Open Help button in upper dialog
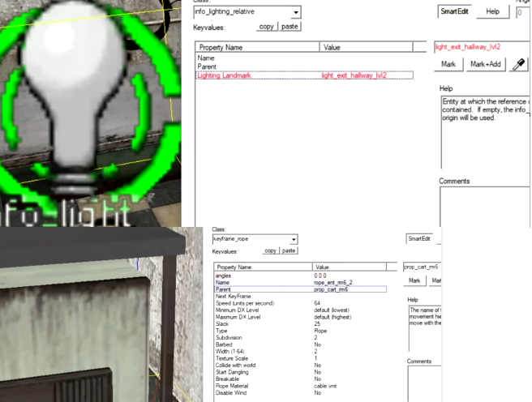 coord(492,11)
